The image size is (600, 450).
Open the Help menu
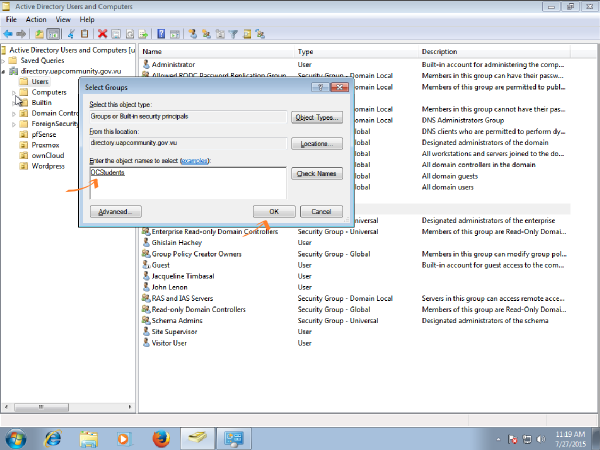[x=87, y=20]
